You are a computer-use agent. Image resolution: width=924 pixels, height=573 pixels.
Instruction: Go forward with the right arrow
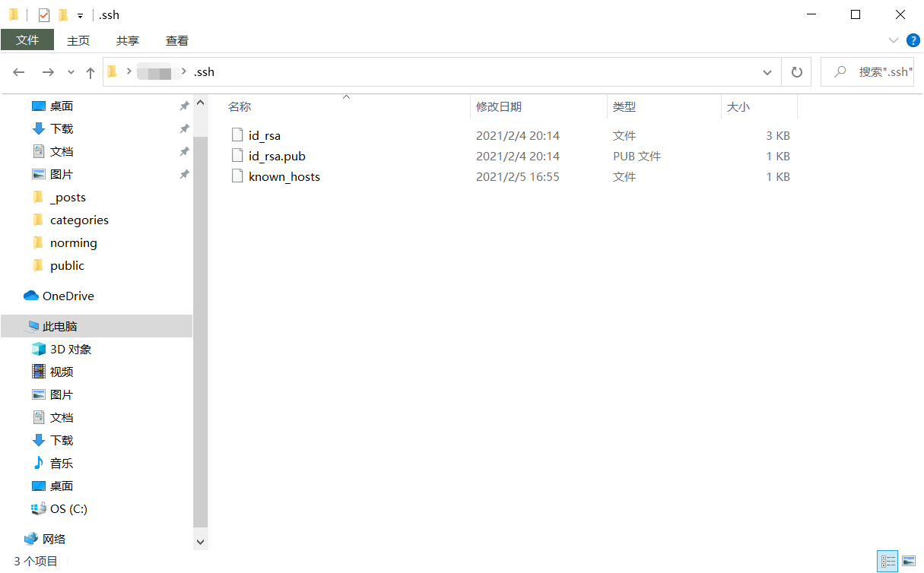(48, 72)
